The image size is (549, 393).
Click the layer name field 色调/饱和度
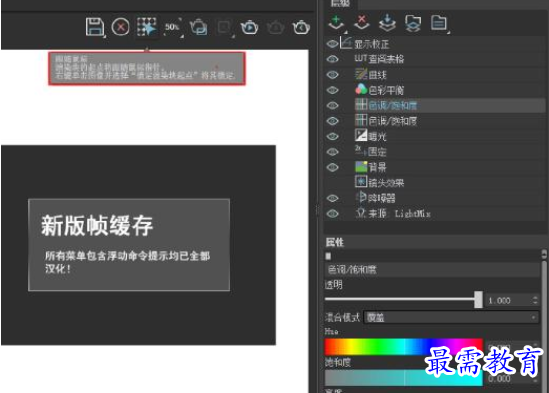click(432, 269)
